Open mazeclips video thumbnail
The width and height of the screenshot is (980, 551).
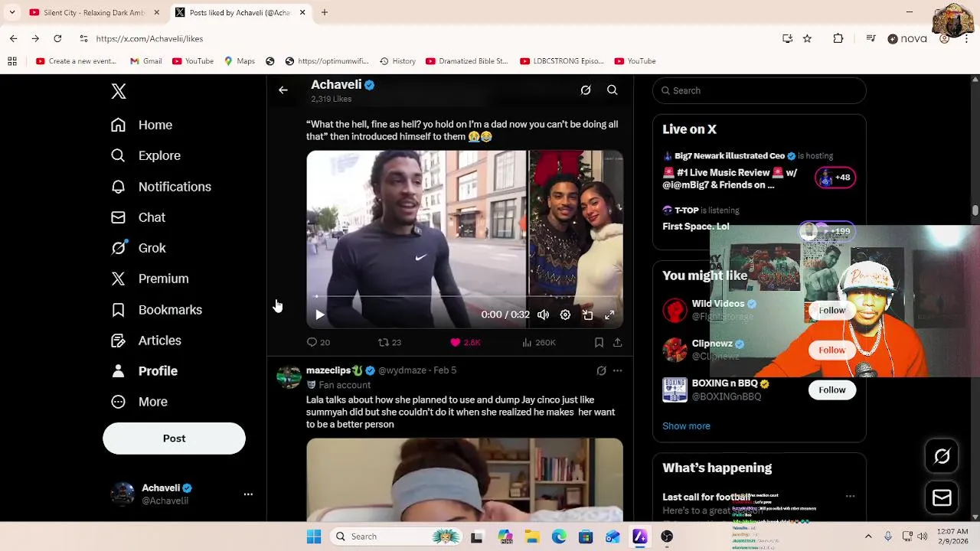465,480
